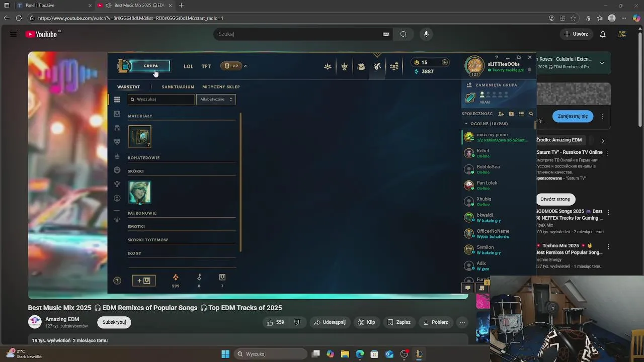Click the YouTube search magnifier button

[x=404, y=34]
